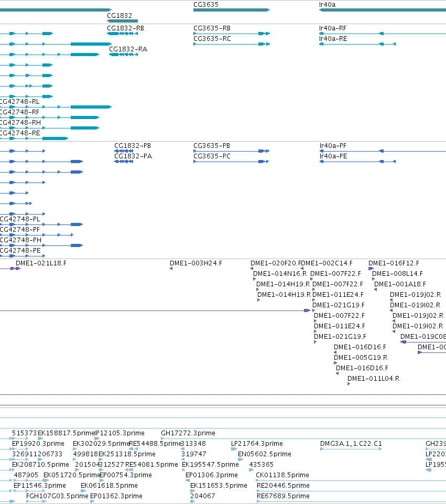Open EST RE54488.5prime
The width and height of the screenshot is (446, 504).
pyautogui.click(x=156, y=444)
